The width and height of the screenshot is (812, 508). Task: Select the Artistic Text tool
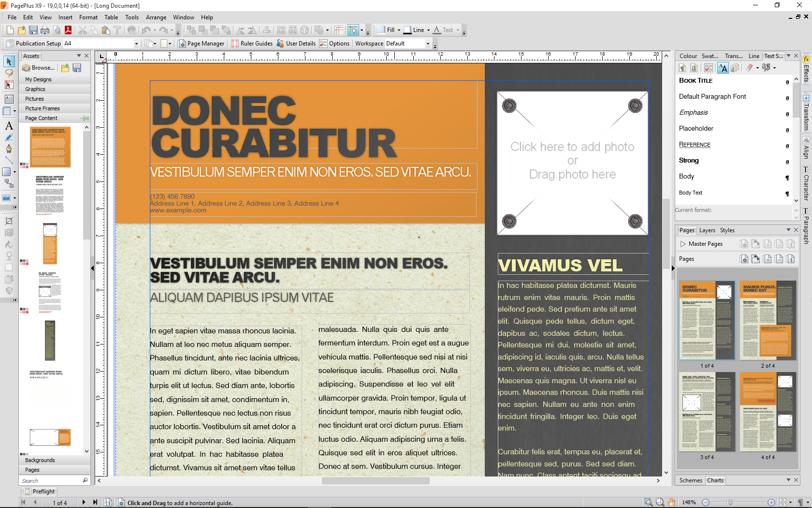click(x=9, y=126)
